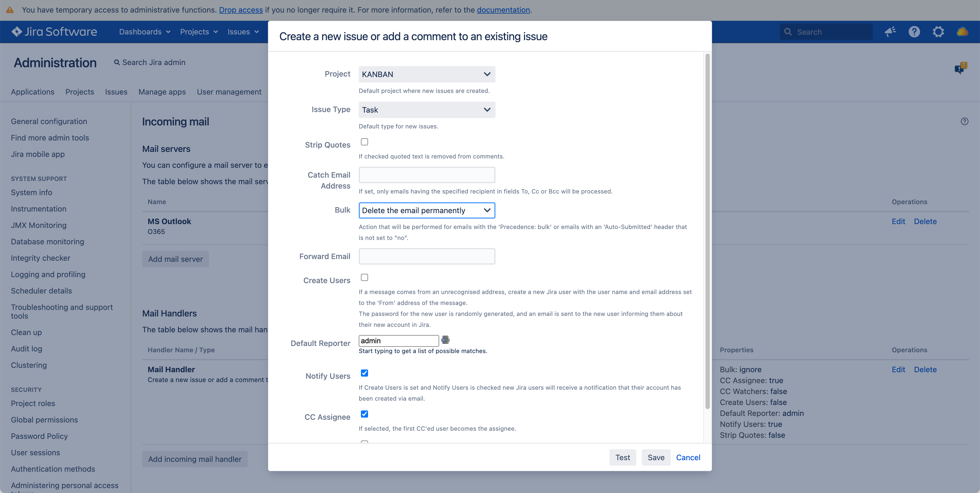Enable the Strip Quotes checkbox
Screen dimensions: 980x493
(364, 142)
